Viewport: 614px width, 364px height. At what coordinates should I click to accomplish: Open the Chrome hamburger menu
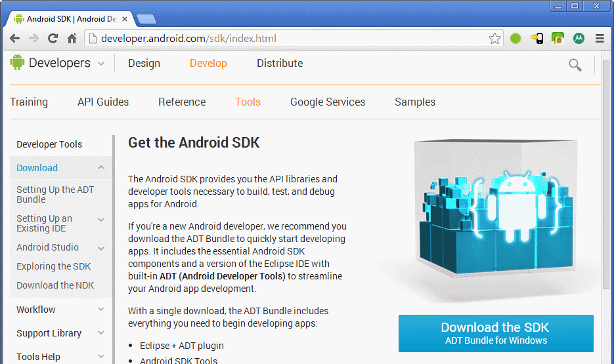click(x=600, y=38)
